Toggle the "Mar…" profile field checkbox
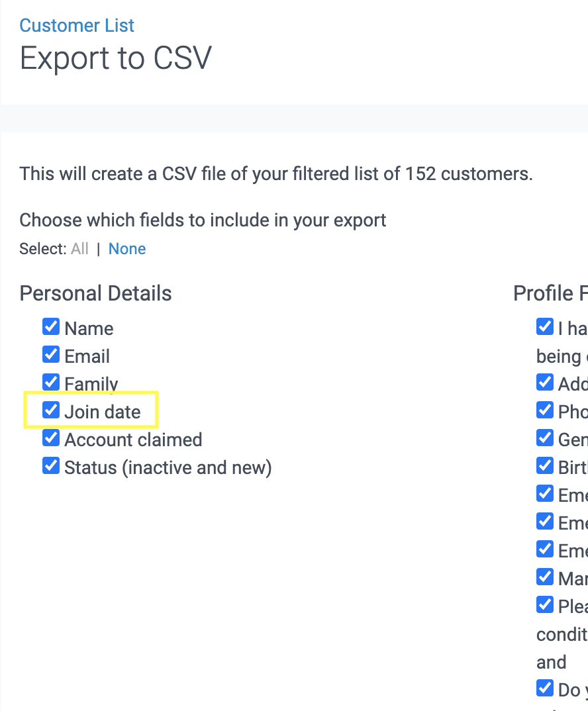The width and height of the screenshot is (588, 711). 545,577
